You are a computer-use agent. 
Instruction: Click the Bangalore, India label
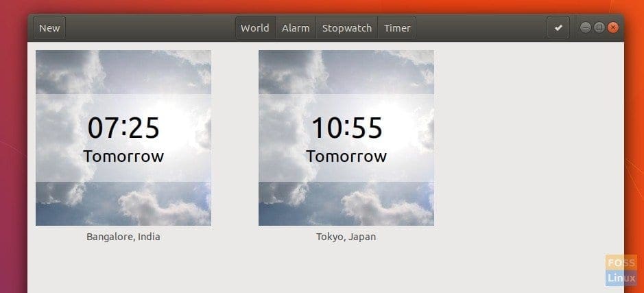(123, 237)
